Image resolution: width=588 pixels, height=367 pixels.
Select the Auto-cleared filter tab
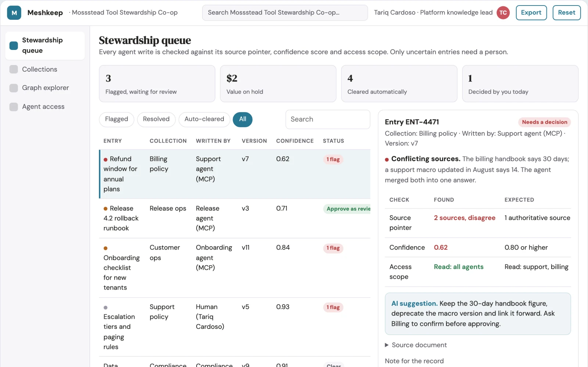coord(204,119)
